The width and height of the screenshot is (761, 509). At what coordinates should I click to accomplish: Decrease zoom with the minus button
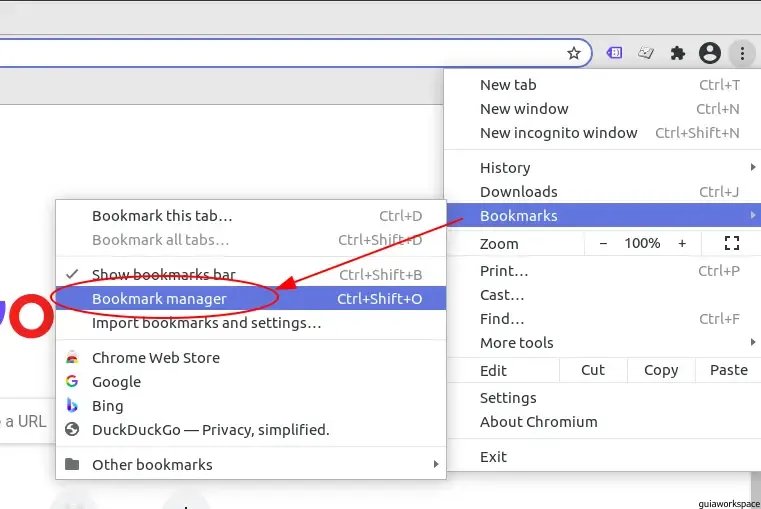click(x=603, y=243)
